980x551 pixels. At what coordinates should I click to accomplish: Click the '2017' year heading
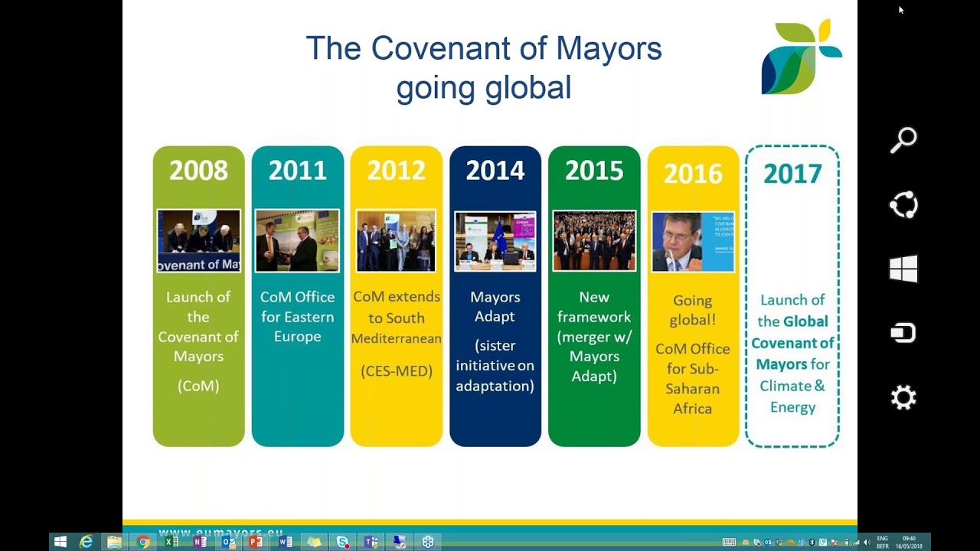792,173
